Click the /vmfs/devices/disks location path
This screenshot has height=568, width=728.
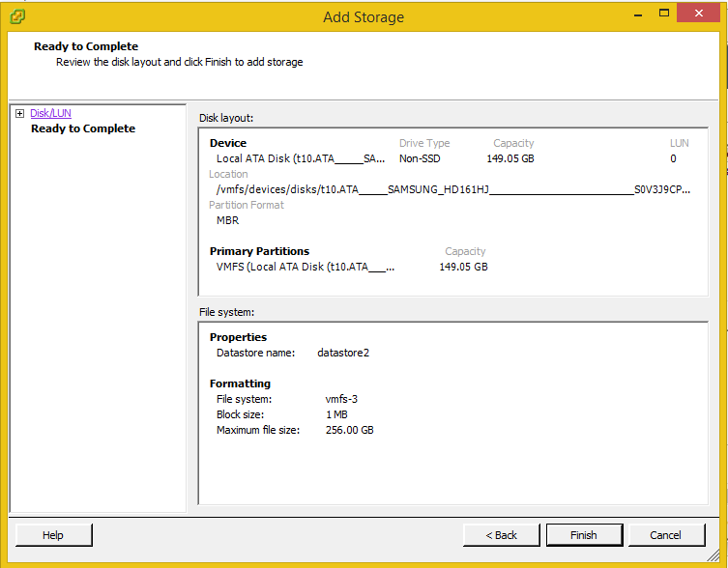click(x=452, y=189)
